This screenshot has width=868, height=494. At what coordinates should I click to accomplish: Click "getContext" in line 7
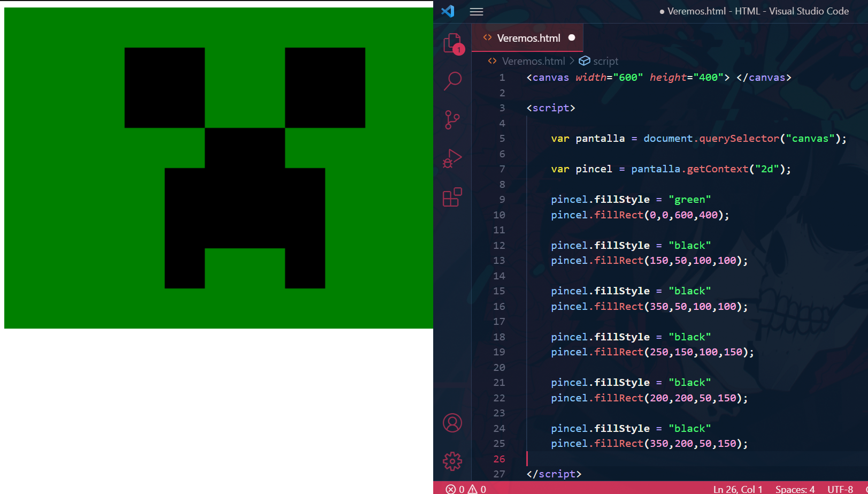point(718,169)
